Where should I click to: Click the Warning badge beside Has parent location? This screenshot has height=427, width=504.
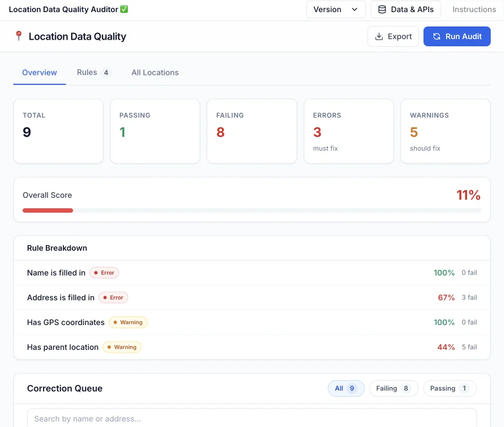pyautogui.click(x=122, y=347)
